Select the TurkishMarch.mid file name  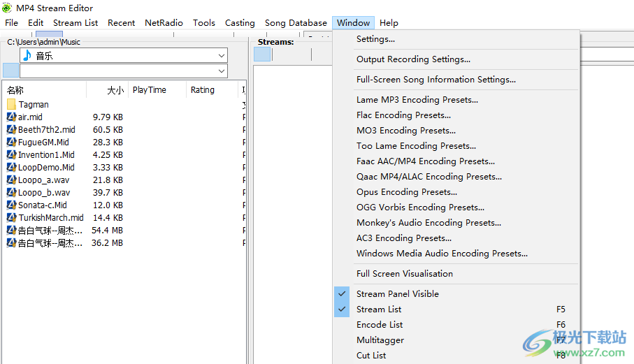[x=51, y=218]
